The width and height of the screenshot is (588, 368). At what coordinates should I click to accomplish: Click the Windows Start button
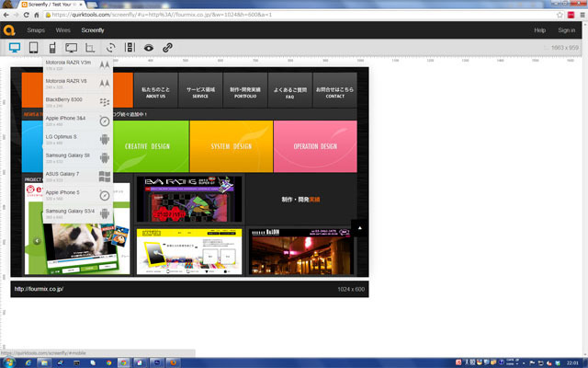click(9, 362)
